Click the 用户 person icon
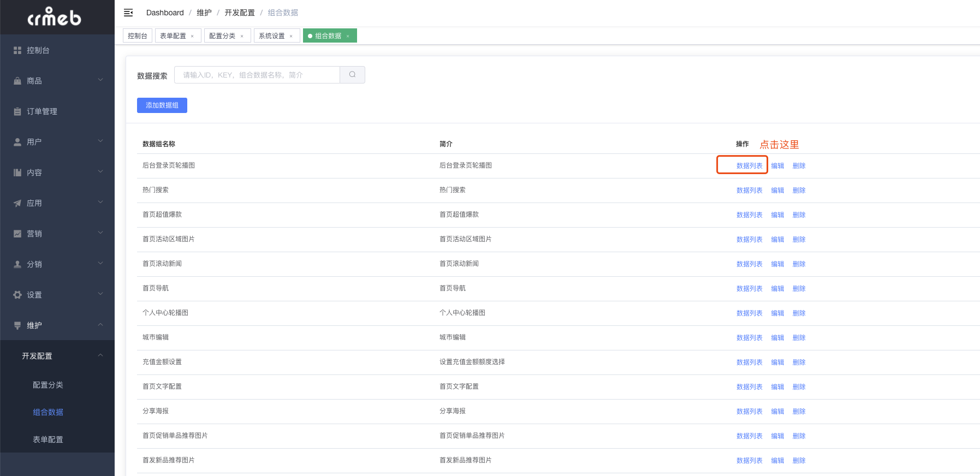Viewport: 980px width, 476px height. pos(17,142)
